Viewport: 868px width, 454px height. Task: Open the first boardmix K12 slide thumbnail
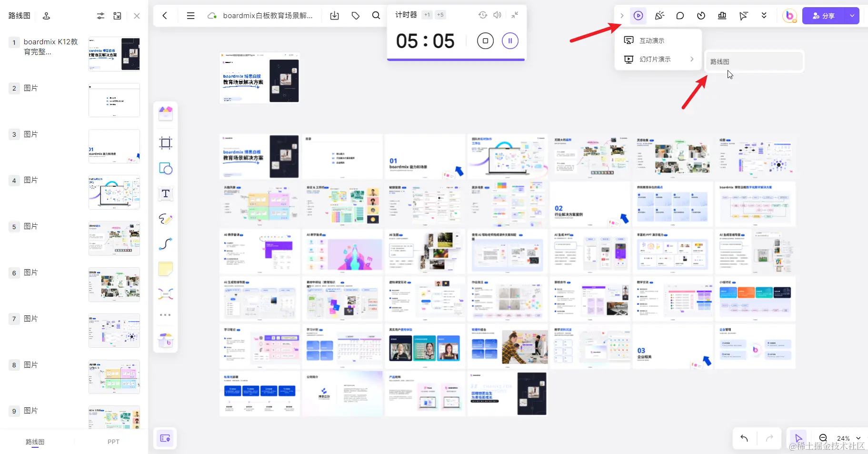point(114,54)
